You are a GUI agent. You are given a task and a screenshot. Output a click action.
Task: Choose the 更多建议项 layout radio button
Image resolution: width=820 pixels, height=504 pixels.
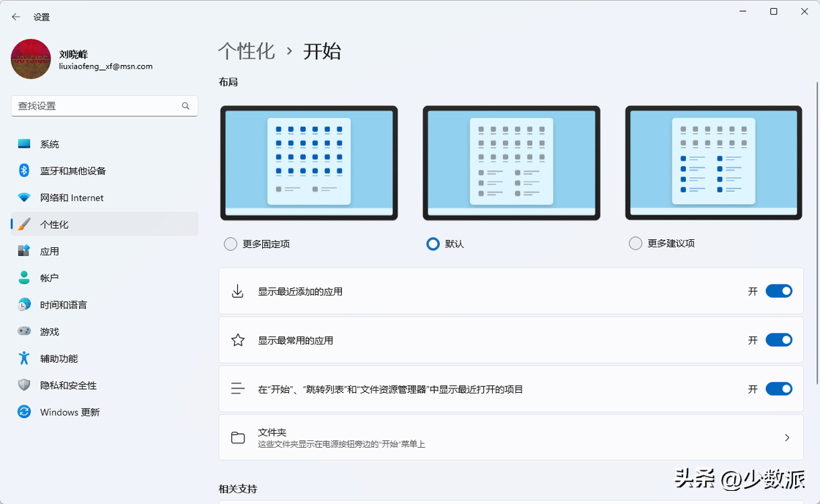[x=635, y=244]
